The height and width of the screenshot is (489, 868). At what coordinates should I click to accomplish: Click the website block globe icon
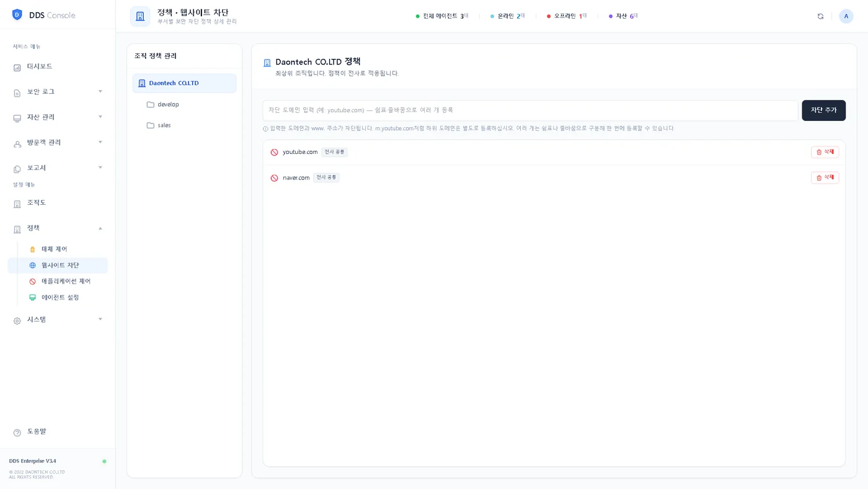click(x=33, y=266)
